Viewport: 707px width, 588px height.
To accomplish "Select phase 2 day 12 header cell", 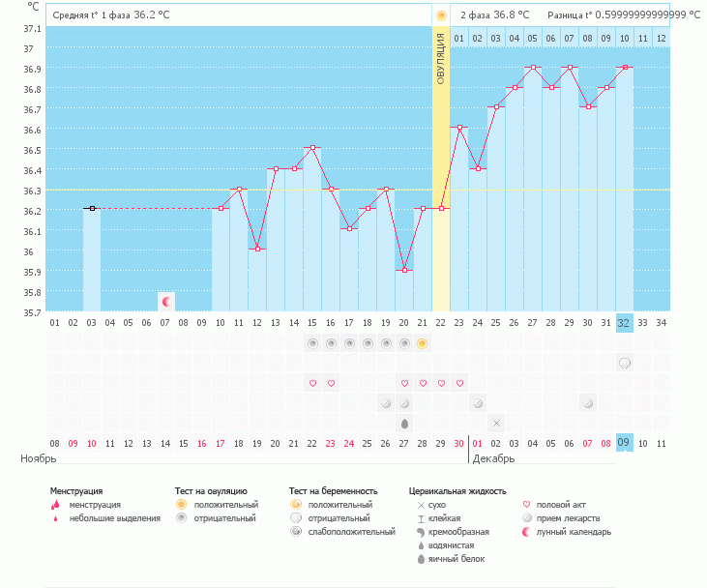I will [662, 38].
